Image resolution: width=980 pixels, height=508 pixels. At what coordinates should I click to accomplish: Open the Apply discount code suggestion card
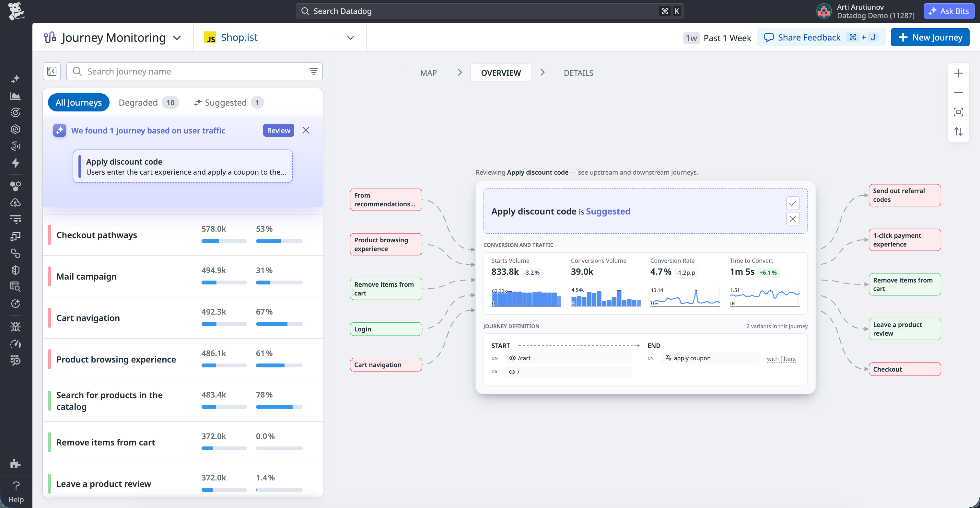182,167
